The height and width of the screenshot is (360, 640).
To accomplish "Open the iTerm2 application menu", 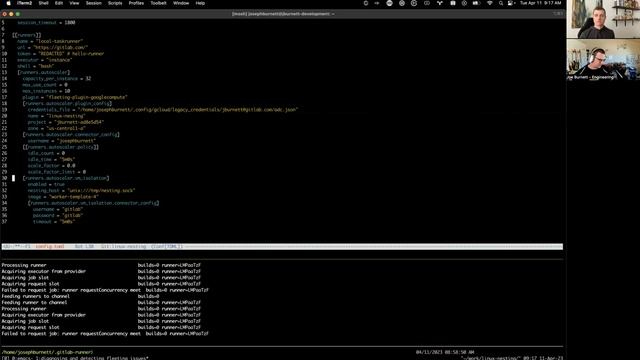I will tap(24, 3).
